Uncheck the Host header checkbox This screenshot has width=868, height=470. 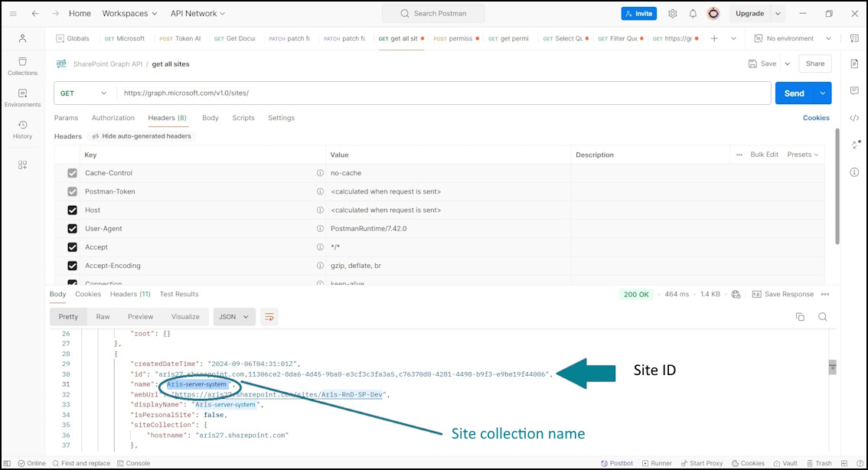pyautogui.click(x=72, y=211)
